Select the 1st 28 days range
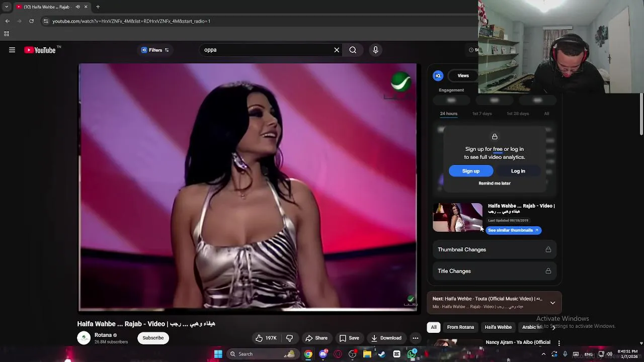 (518, 114)
